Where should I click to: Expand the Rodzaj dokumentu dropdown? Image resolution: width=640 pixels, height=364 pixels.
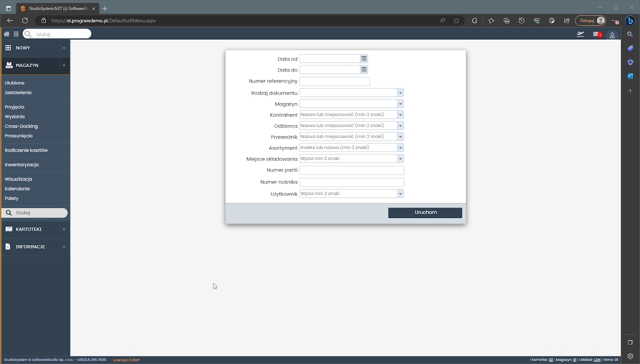point(400,93)
